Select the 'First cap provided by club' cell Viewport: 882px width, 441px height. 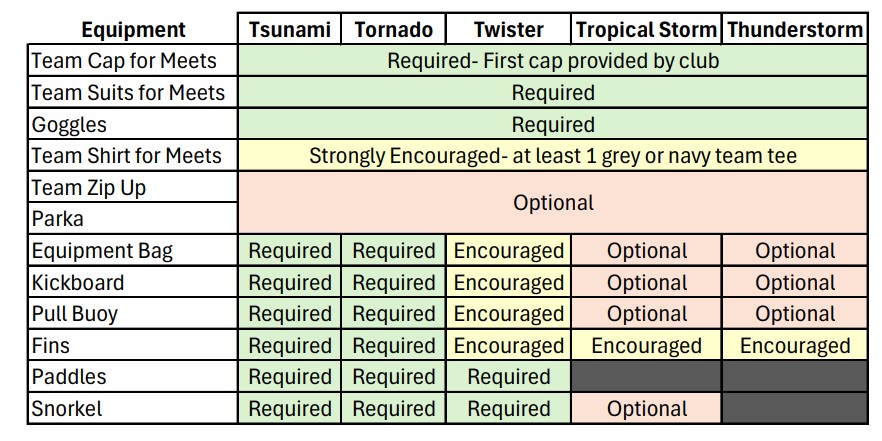click(553, 61)
